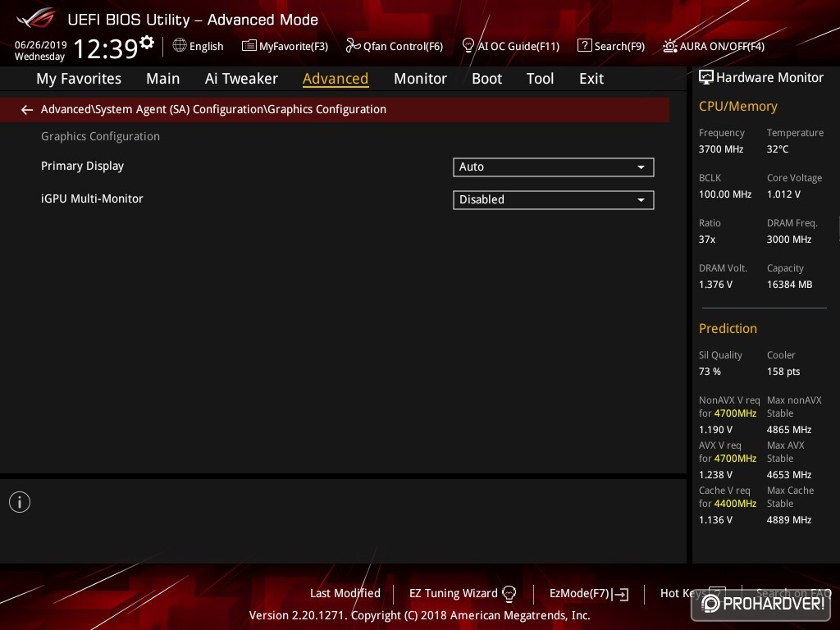Click the EzMode exit arrow icon
The width and height of the screenshot is (840, 630).
pos(620,594)
